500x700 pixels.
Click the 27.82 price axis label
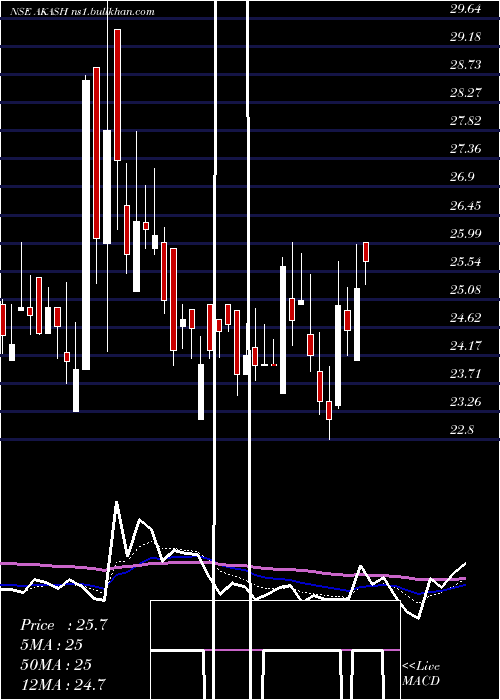pos(465,121)
